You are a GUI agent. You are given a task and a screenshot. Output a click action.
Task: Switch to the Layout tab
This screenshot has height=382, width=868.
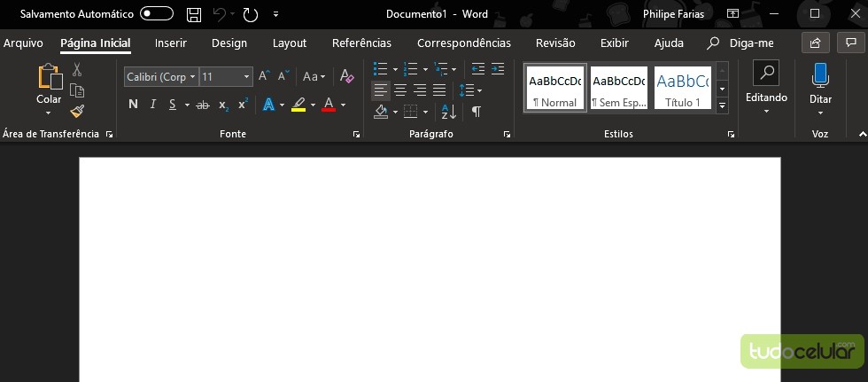coord(290,43)
